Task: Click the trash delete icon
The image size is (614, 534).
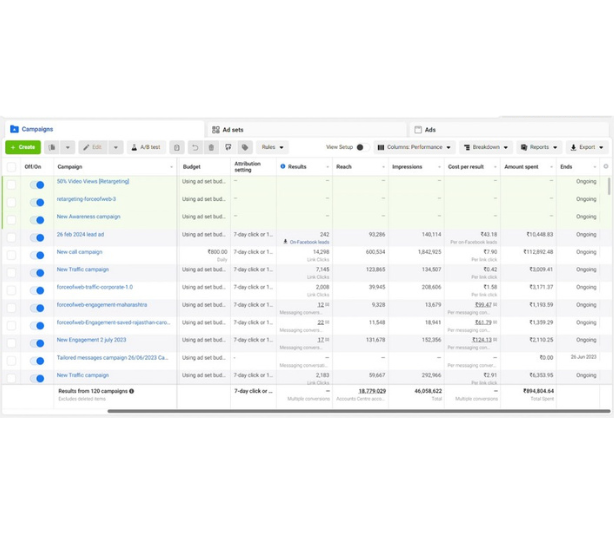Action: 211,147
